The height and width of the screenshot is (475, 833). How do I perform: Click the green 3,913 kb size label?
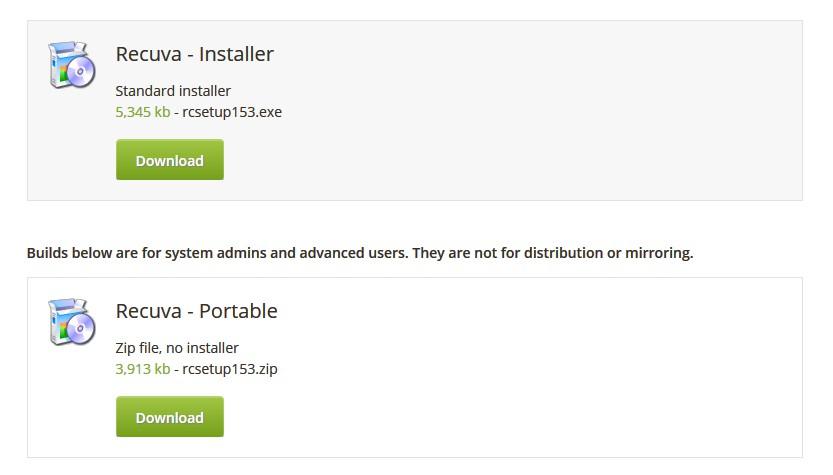[143, 369]
